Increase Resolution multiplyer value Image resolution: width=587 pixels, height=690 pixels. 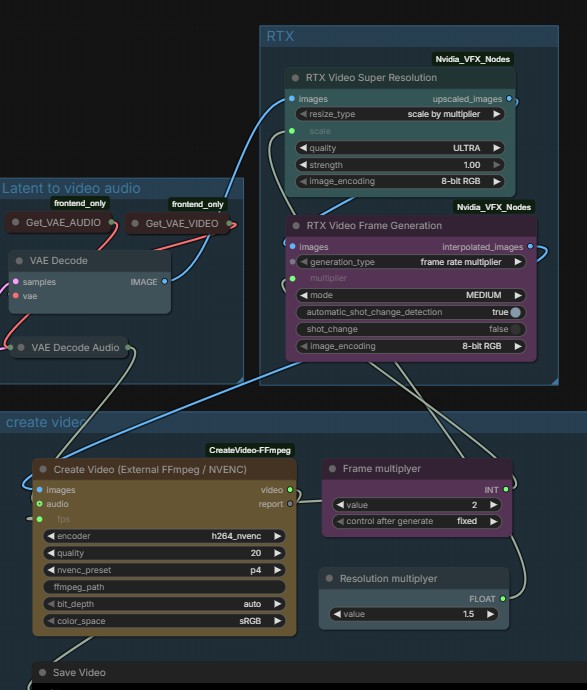[491, 614]
